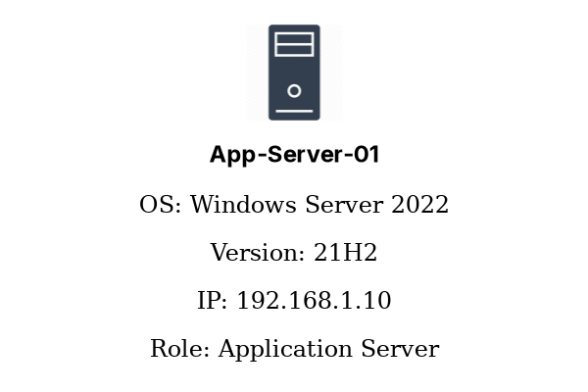Click the Role: Application Server text
Screen dimensions: 588x392
(x=294, y=349)
